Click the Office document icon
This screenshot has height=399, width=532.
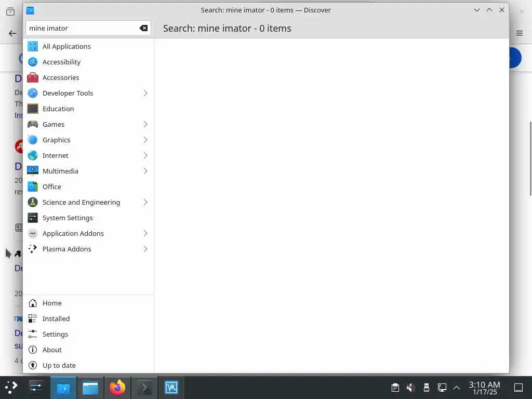(33, 187)
